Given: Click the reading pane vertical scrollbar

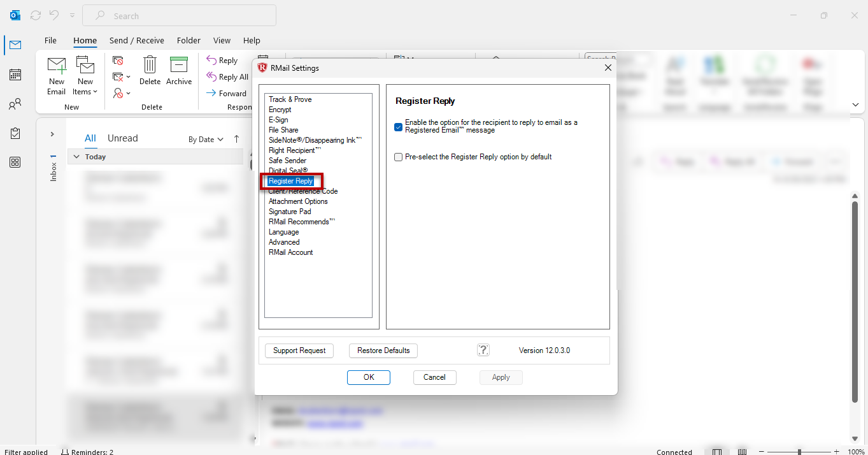Looking at the screenshot, I should (855, 301).
